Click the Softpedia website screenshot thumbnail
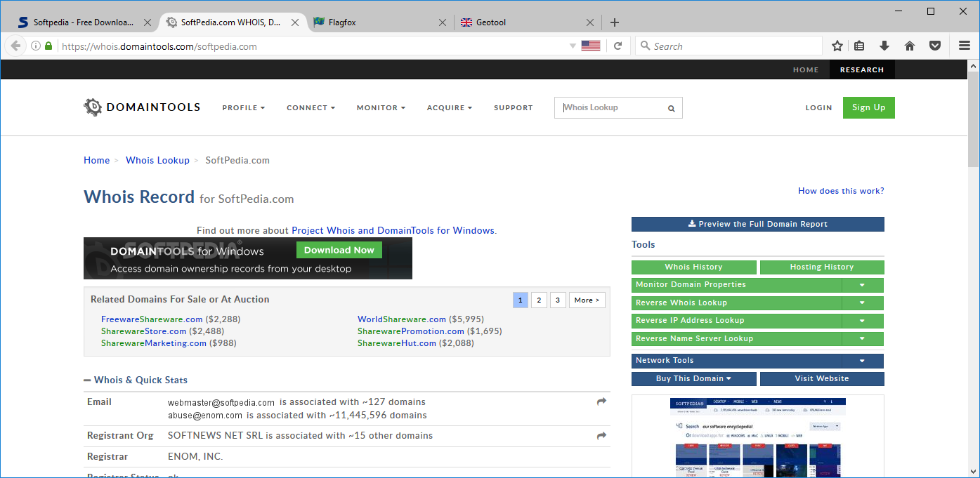The height and width of the screenshot is (478, 980). (758, 437)
